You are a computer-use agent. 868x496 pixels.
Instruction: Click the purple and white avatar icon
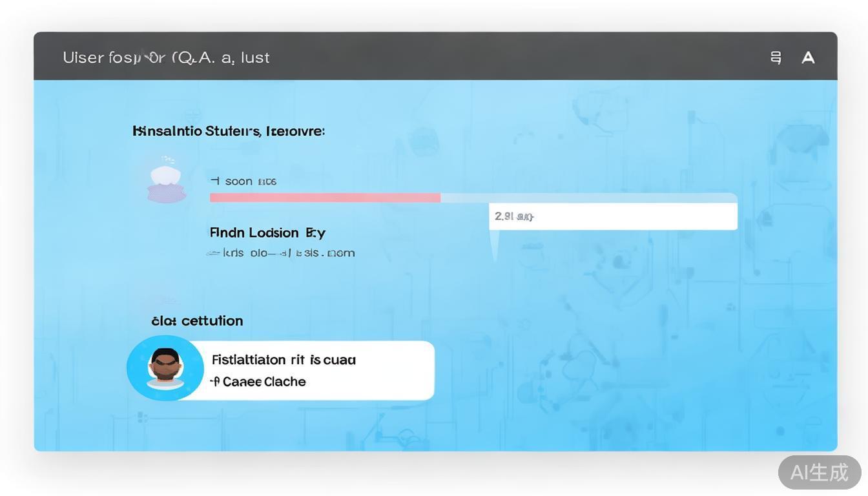[x=167, y=183]
